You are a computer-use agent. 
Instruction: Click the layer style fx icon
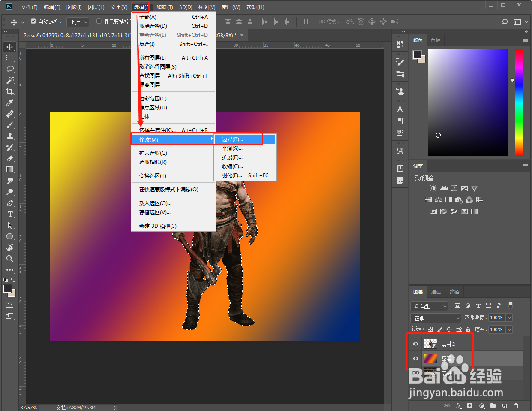coord(458,405)
